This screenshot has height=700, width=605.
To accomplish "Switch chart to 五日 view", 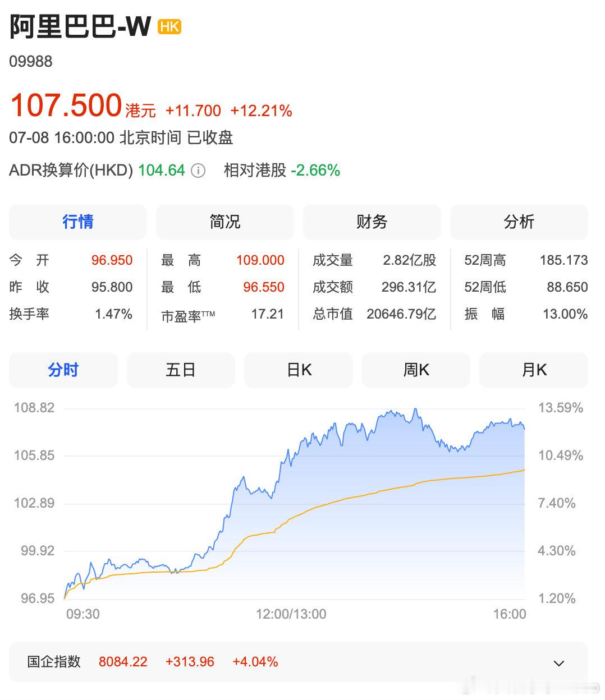I will click(x=181, y=370).
